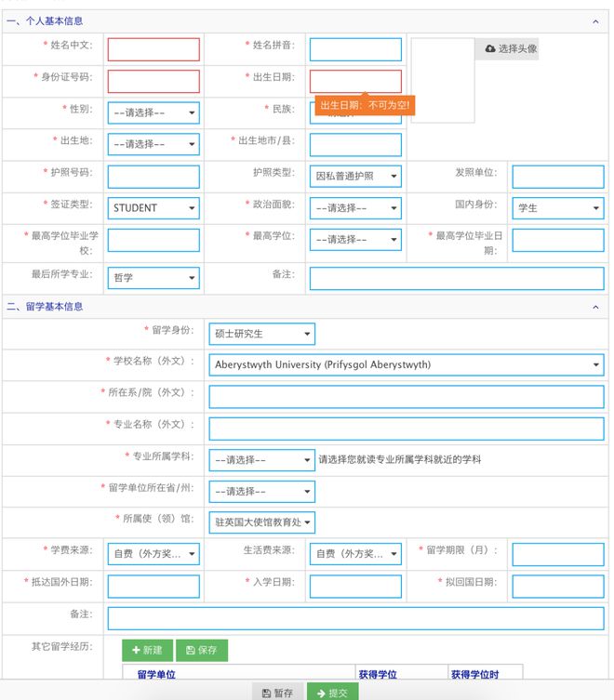Click the 最高学位毕业学校 input field
Image resolution: width=614 pixels, height=700 pixels.
(x=153, y=240)
